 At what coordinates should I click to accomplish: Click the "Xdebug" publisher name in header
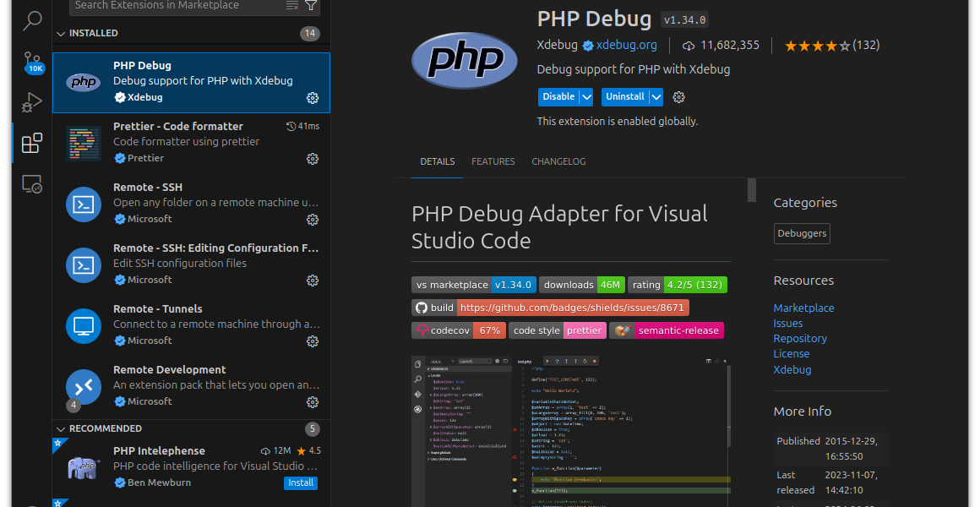[558, 45]
